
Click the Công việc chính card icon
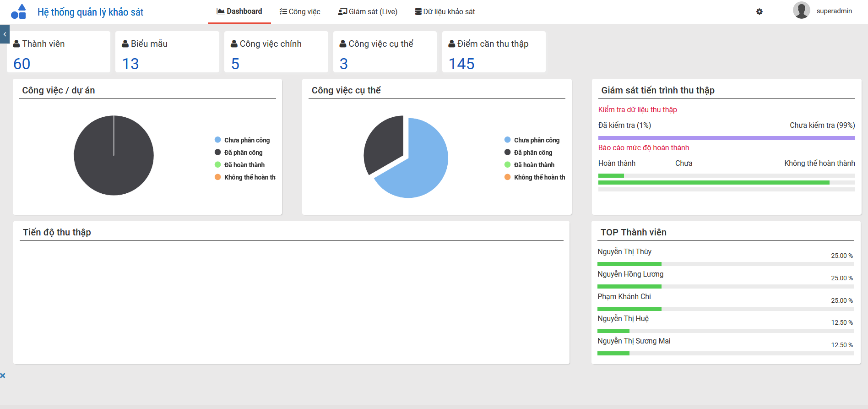coord(234,44)
